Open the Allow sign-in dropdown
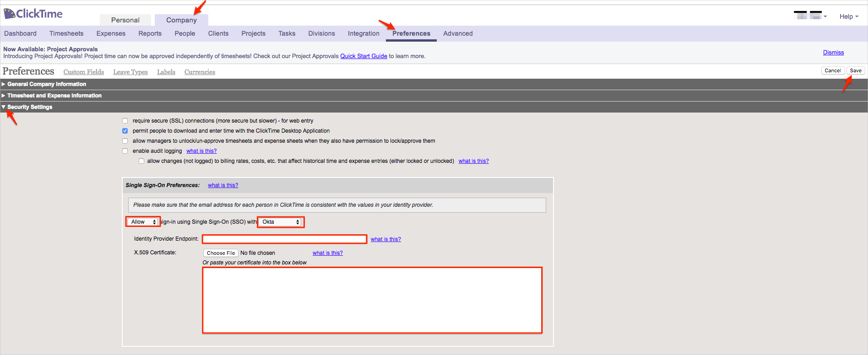Image resolution: width=868 pixels, height=355 pixels. [x=143, y=222]
